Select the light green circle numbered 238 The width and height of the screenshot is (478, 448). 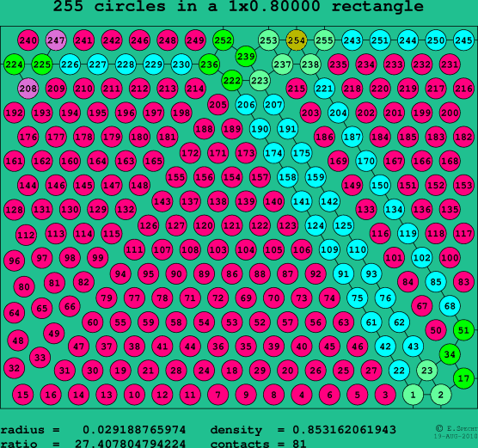coord(310,64)
